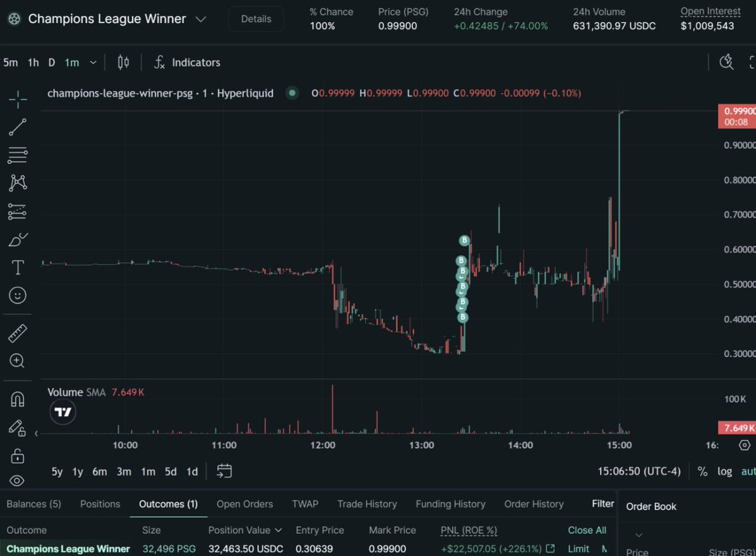
Task: Set chart range to 5y
Action: click(x=57, y=471)
